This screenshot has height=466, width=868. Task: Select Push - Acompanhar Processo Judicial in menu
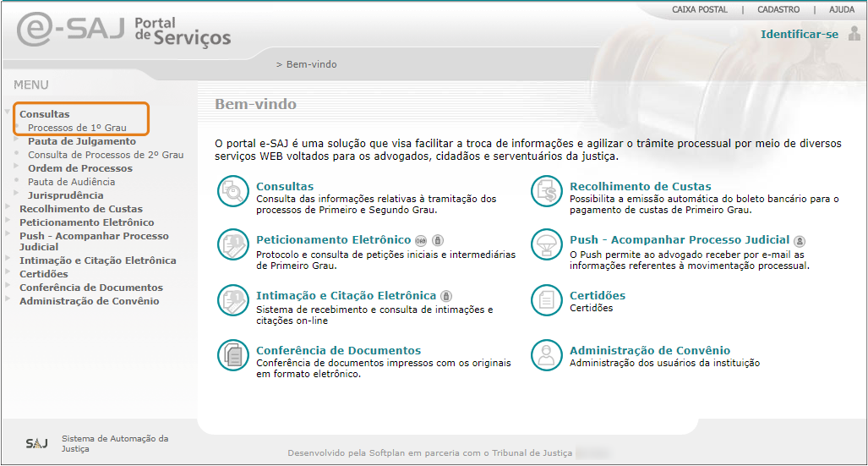(x=94, y=242)
